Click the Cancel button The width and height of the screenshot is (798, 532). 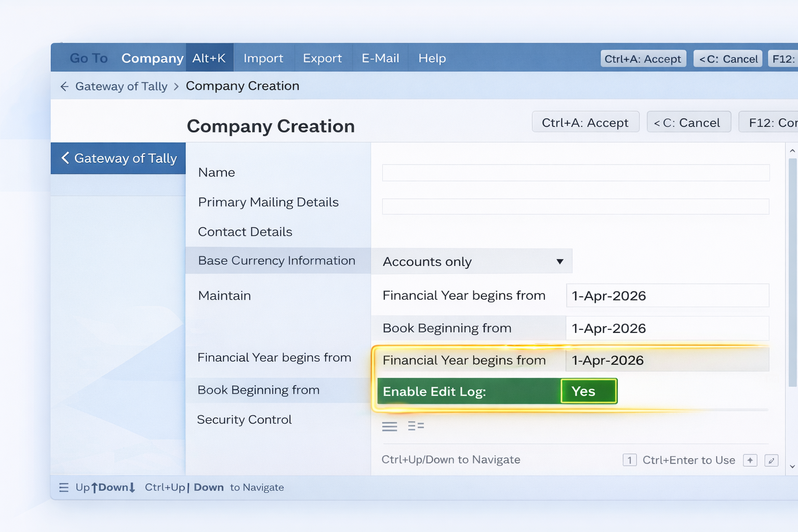click(689, 122)
